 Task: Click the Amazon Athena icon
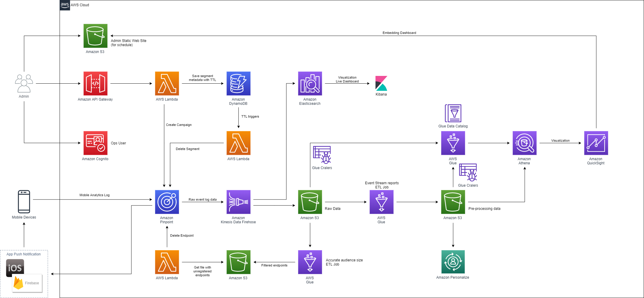click(x=524, y=143)
